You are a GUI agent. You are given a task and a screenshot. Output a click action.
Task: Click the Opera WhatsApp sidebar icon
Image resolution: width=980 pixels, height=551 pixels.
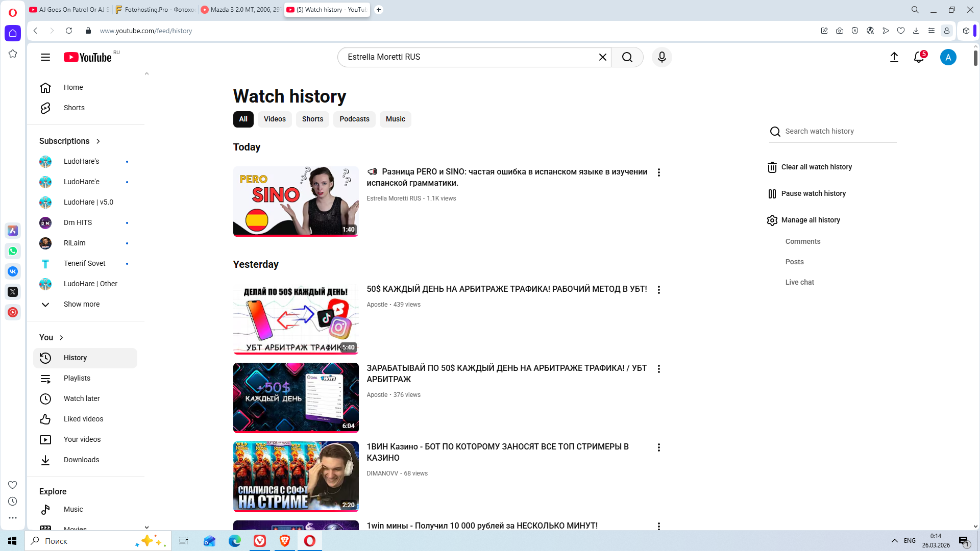point(13,251)
